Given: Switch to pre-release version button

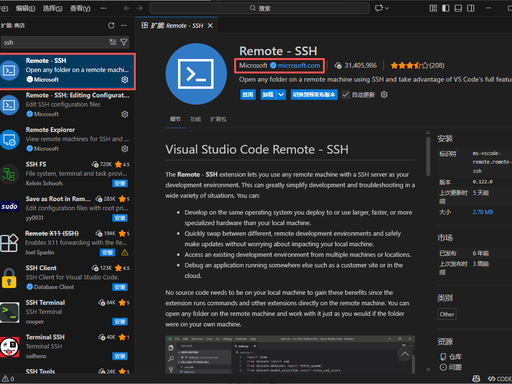Looking at the screenshot, I should pyautogui.click(x=314, y=95).
